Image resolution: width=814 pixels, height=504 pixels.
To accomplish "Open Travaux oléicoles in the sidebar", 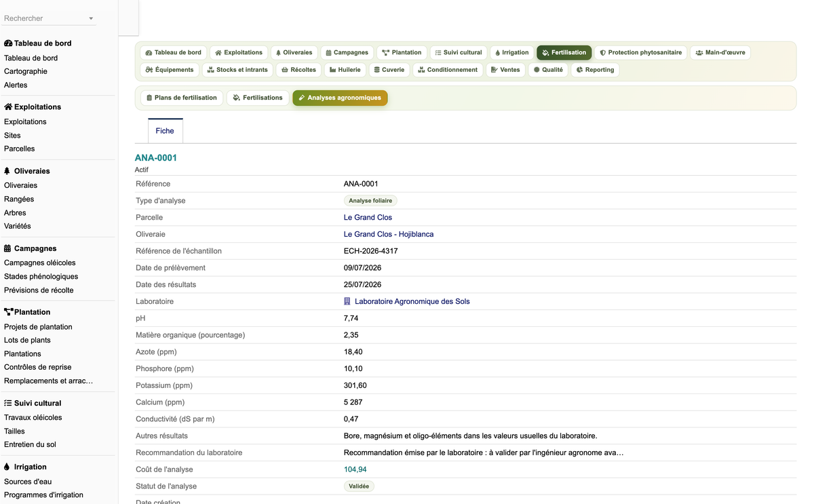I will coord(33,417).
